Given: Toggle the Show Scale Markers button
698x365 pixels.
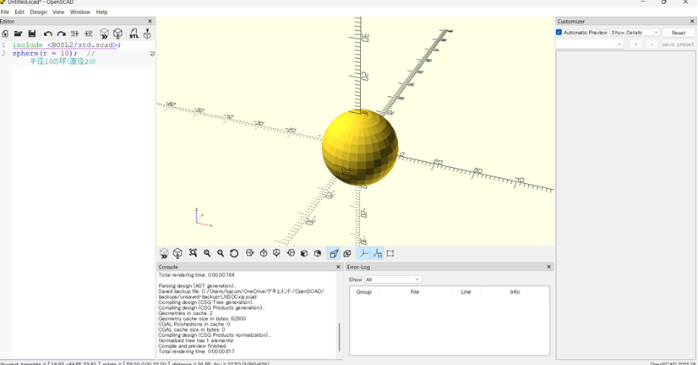Looking at the screenshot, I should (377, 253).
